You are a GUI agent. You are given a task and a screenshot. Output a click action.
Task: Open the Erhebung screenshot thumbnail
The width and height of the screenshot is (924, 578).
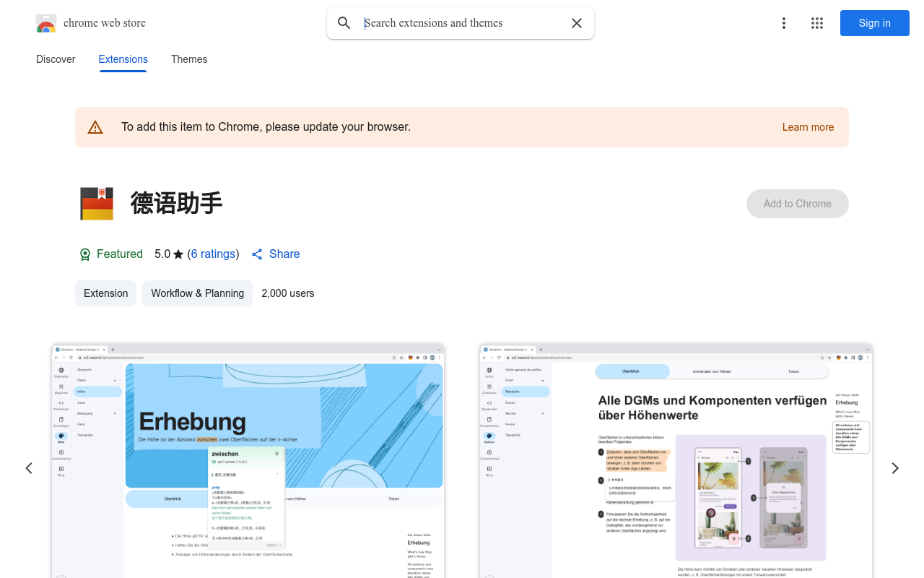[x=248, y=460]
